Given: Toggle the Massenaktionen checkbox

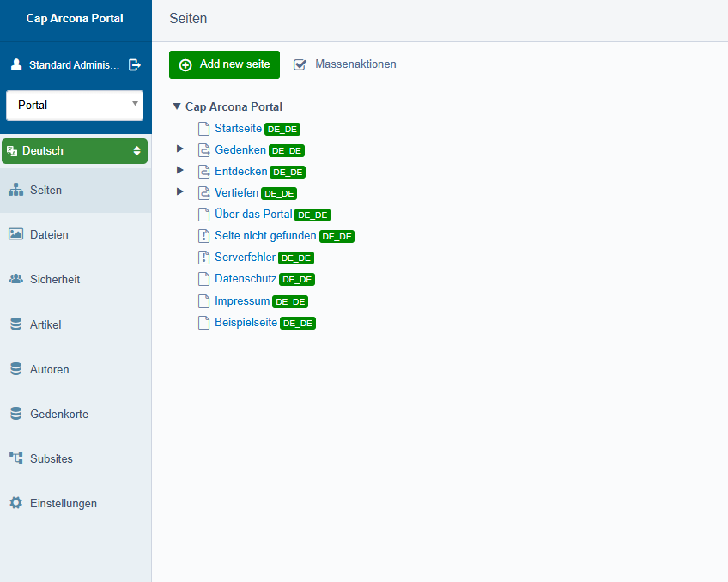Looking at the screenshot, I should pyautogui.click(x=300, y=64).
